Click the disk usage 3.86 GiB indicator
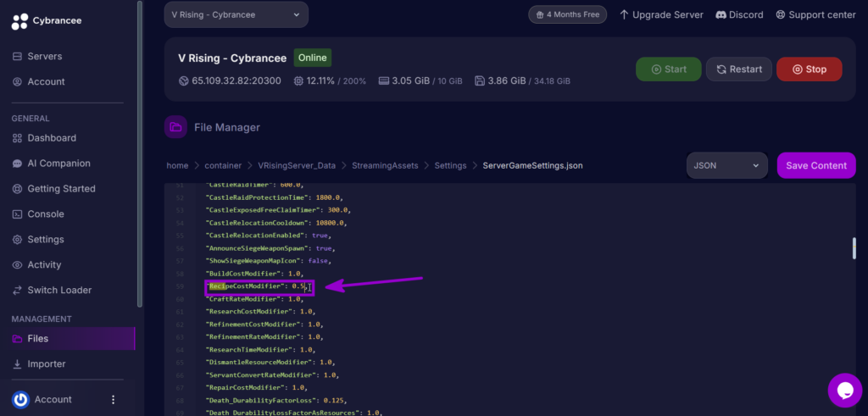 (522, 81)
